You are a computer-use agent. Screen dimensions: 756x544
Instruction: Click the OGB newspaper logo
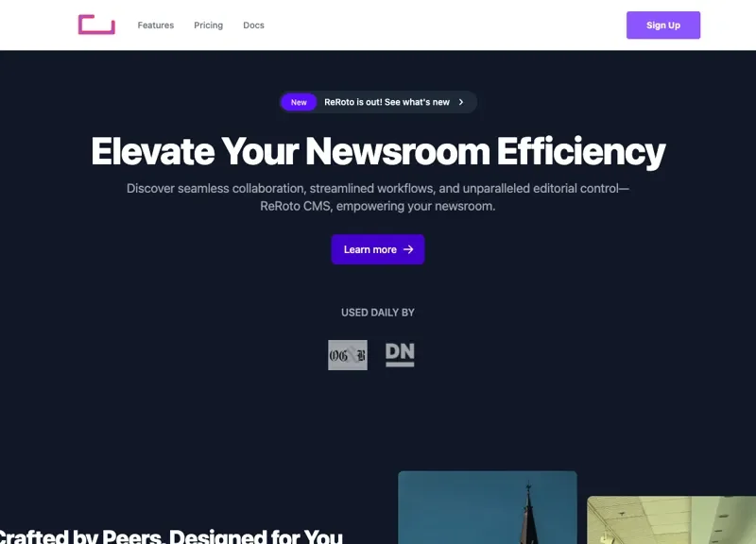click(x=348, y=355)
